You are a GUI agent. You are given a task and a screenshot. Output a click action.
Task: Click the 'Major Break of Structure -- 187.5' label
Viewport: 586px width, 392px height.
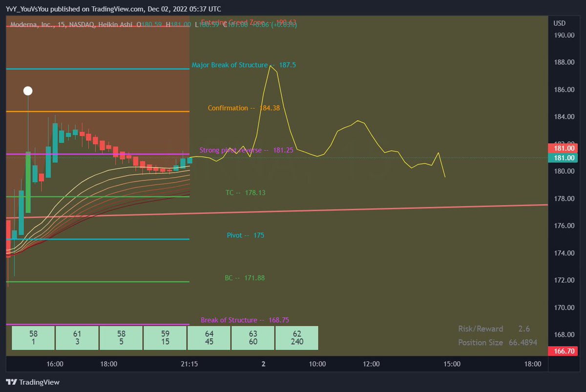[x=244, y=65]
